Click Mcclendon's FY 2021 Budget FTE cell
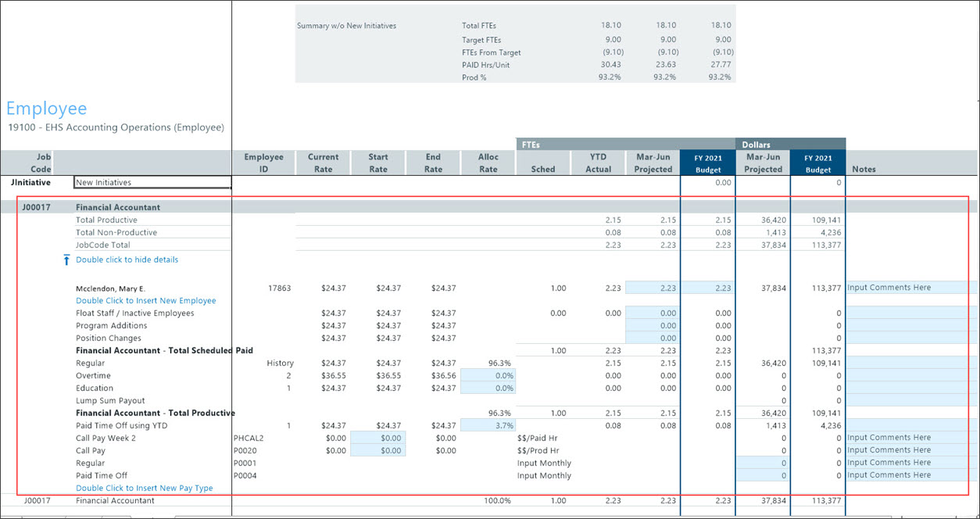Viewport: 980px width, 519px height. 708,288
